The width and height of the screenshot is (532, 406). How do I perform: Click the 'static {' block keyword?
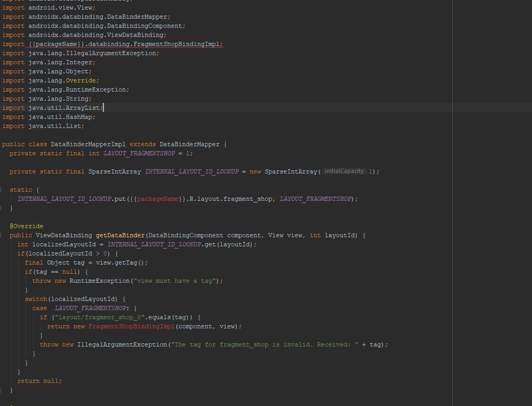tap(25, 190)
